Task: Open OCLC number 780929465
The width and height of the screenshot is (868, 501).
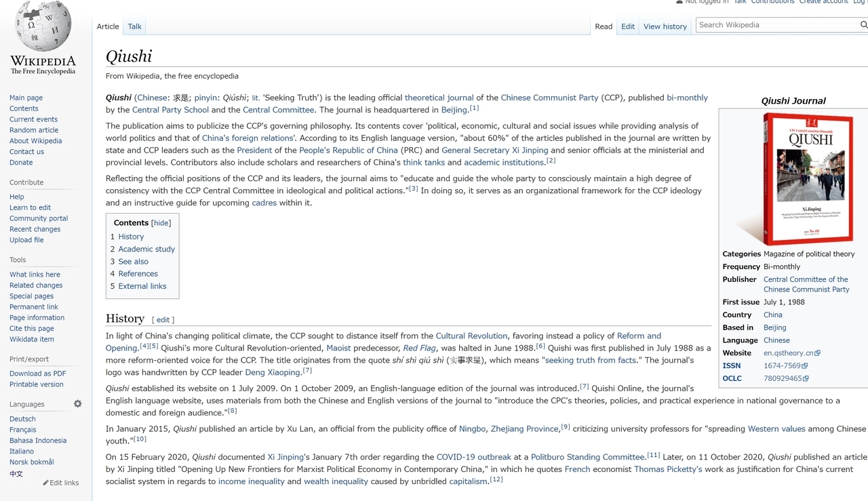Action: pyautogui.click(x=786, y=379)
